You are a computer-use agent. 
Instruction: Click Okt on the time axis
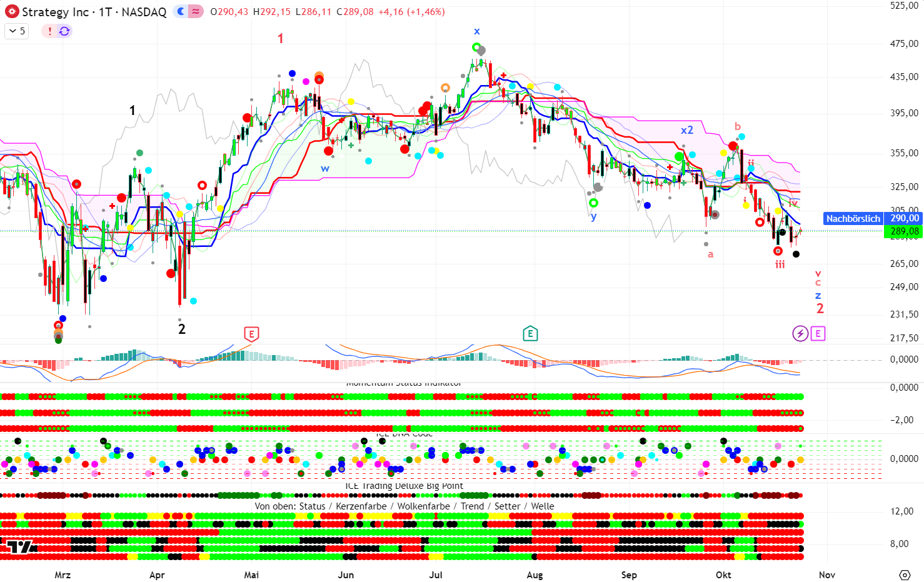pyautogui.click(x=723, y=575)
